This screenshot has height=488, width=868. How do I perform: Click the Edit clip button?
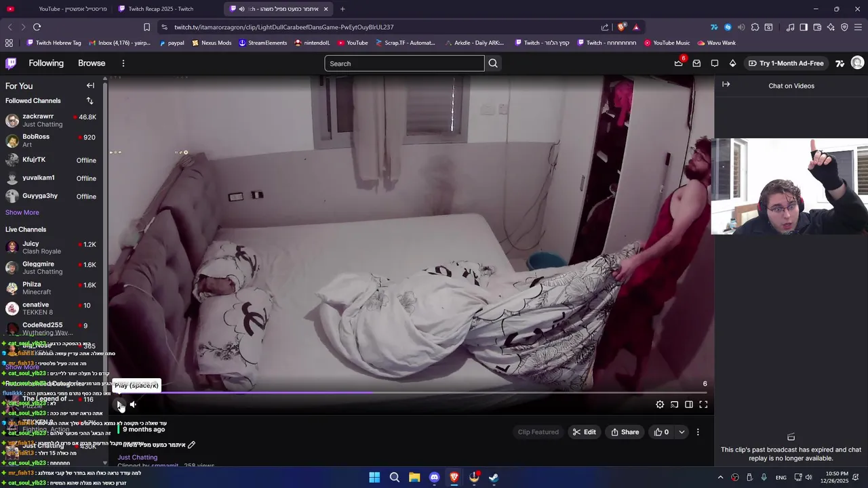click(x=584, y=432)
